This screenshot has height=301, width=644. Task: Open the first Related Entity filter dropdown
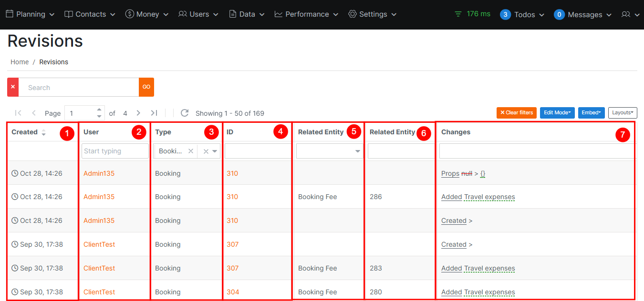(357, 151)
